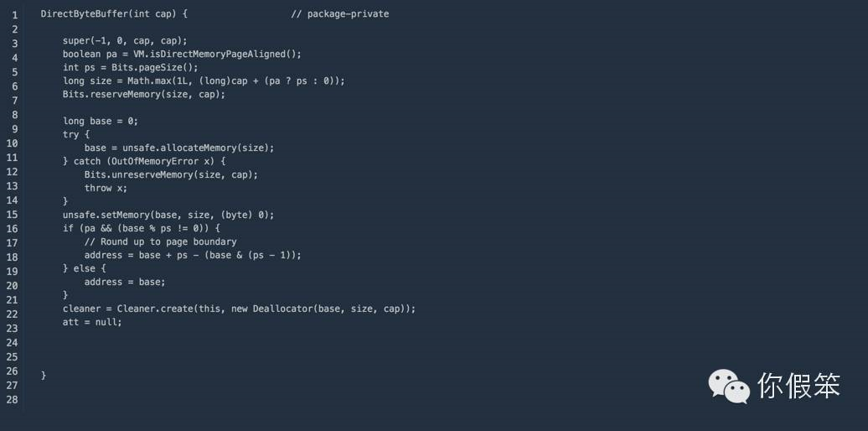Click line number 16 in the gutter
The height and width of the screenshot is (431, 868).
tap(13, 228)
